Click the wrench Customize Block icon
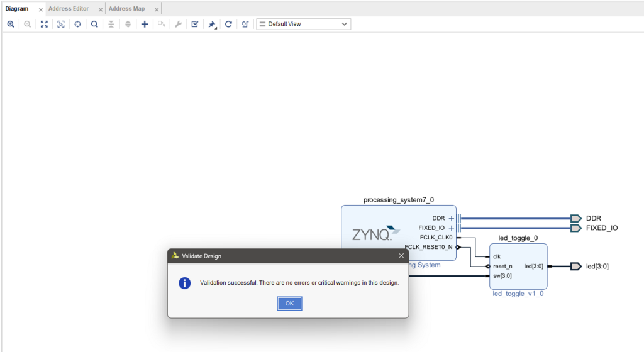Viewport: 644px width, 352px height. [x=178, y=25]
